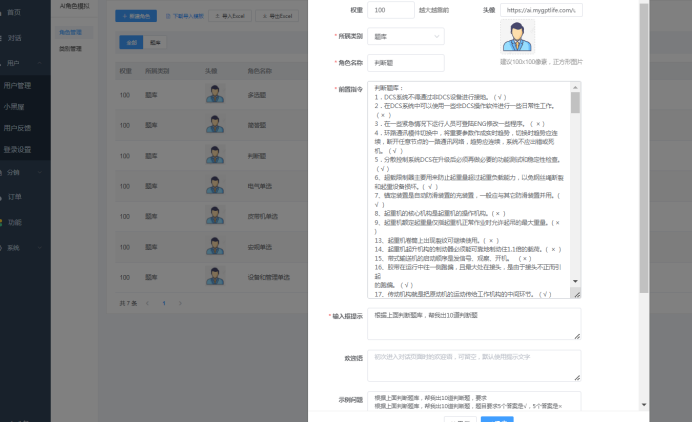Focus the 角色名称 input with 判断题

[406, 63]
